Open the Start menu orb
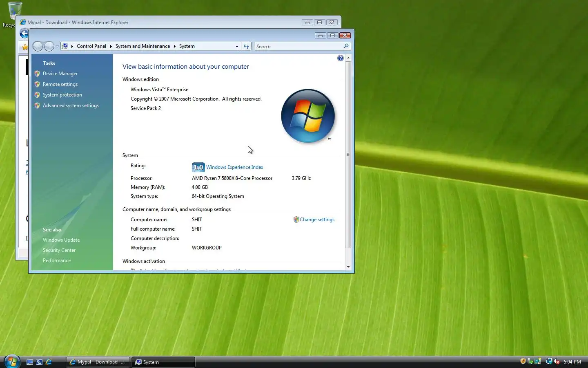This screenshot has width=588, height=368. point(12,361)
